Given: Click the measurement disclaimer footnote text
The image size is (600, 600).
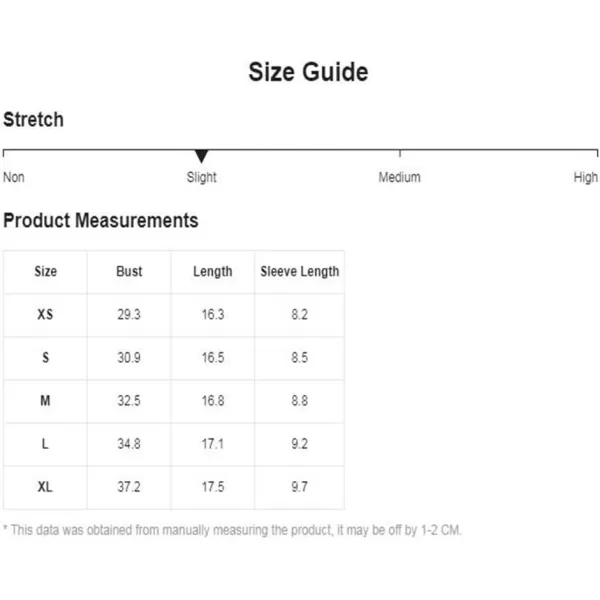Looking at the screenshot, I should click(232, 530).
